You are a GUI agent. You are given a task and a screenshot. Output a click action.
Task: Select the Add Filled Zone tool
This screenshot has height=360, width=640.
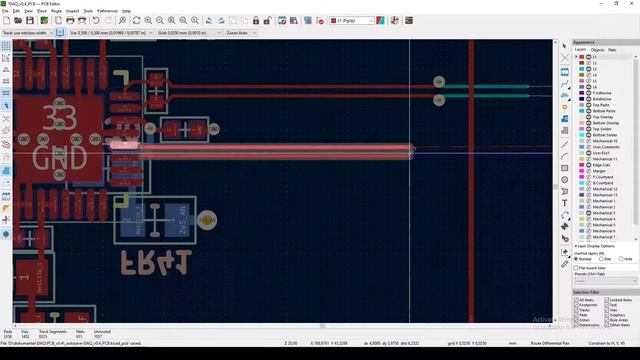pyautogui.click(x=565, y=119)
